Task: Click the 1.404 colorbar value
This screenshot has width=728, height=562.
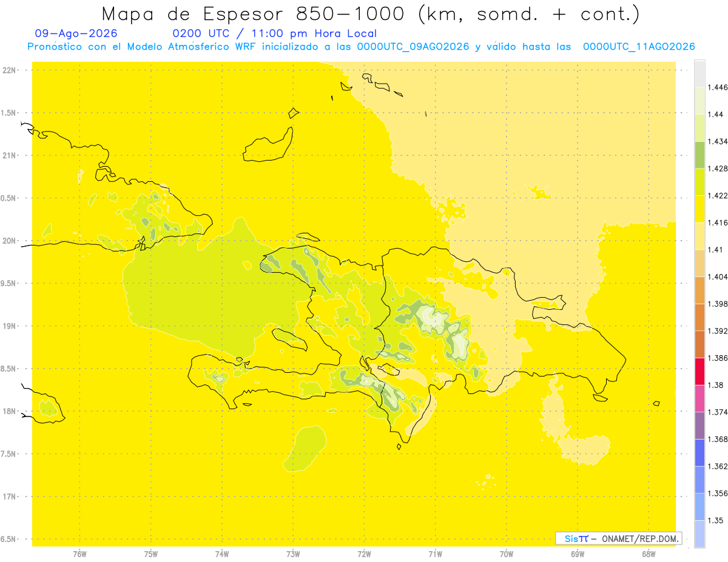Action: coord(717,277)
